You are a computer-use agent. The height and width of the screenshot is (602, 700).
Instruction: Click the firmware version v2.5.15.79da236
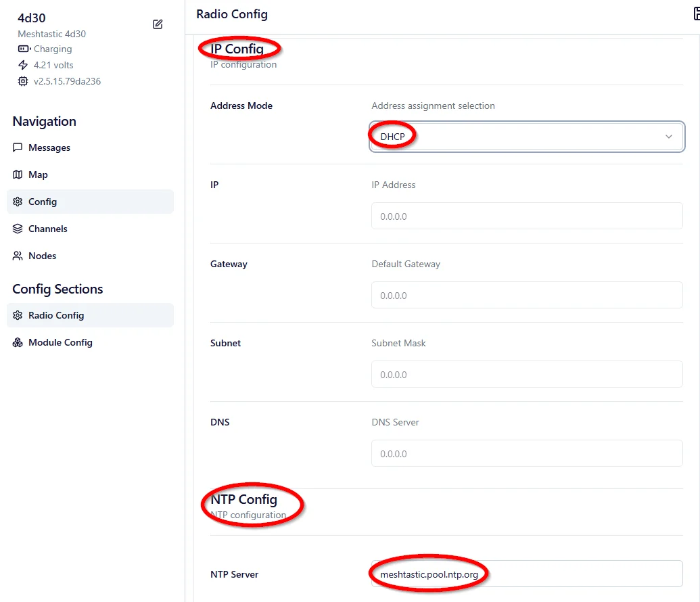tap(68, 81)
